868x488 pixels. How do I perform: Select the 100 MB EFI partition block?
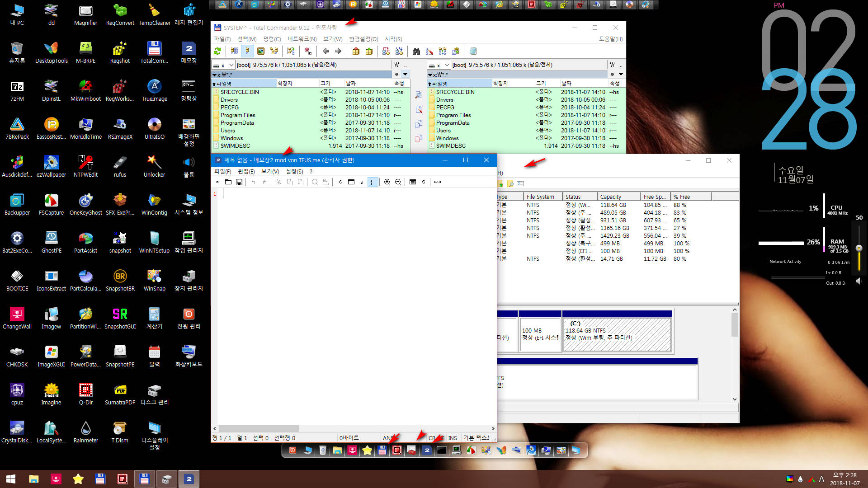540,334
